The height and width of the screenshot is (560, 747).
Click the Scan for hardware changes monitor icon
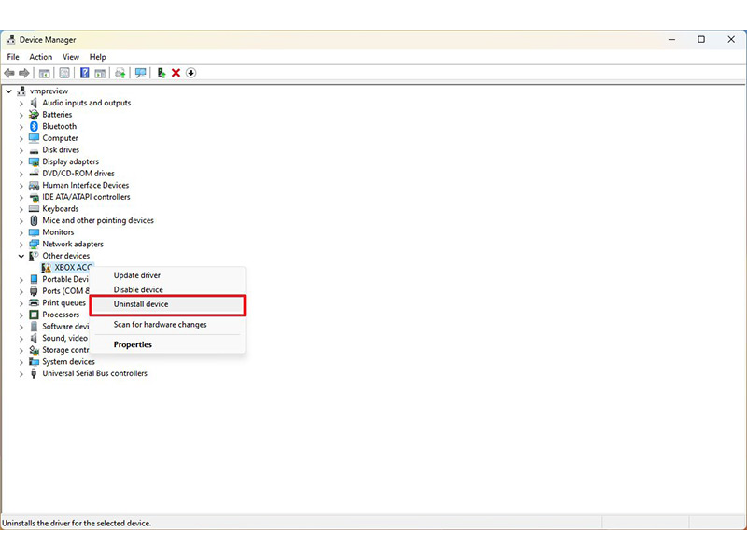tap(140, 73)
